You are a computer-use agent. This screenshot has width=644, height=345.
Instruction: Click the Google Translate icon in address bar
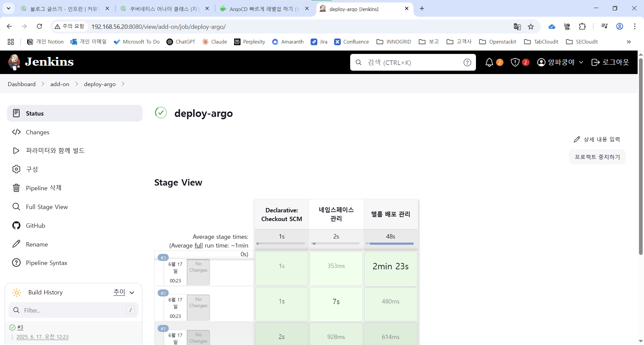point(517,26)
